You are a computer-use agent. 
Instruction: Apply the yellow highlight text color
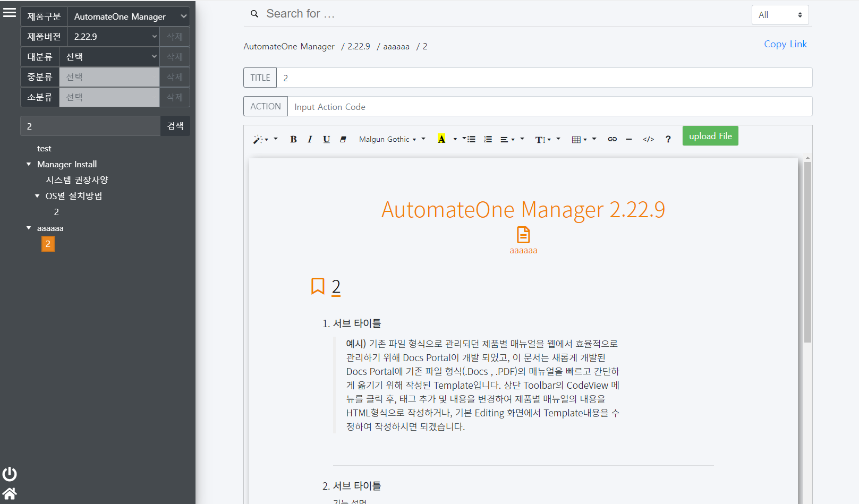tap(441, 139)
